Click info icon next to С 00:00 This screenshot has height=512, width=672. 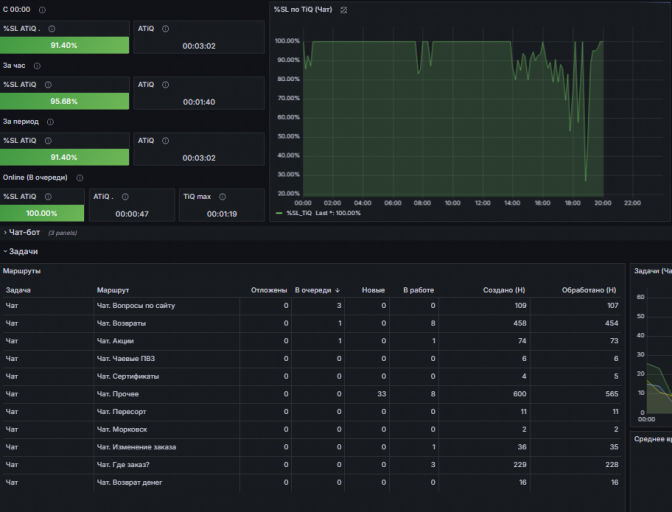pyautogui.click(x=42, y=9)
